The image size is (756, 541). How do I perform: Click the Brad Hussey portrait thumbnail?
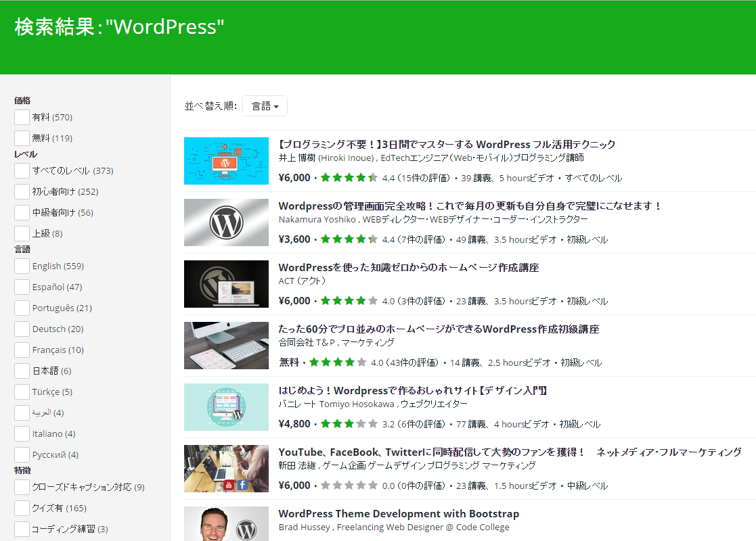(226, 523)
